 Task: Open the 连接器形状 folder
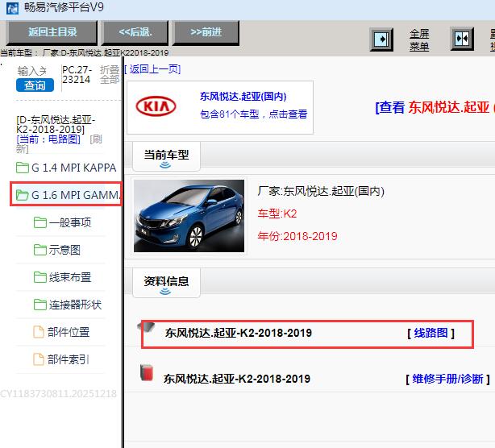[68, 305]
